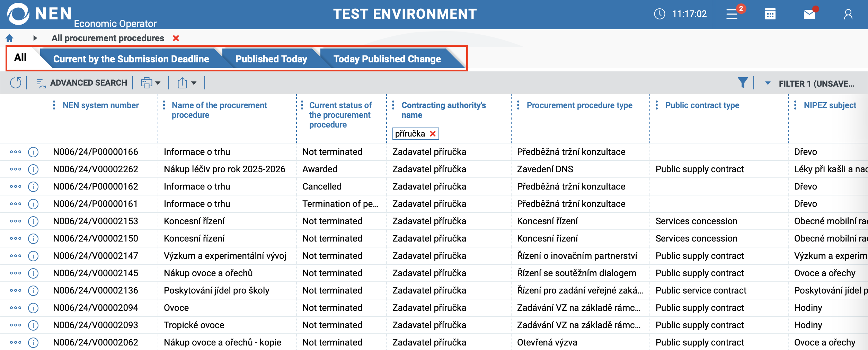Open the user profile icon

click(848, 14)
